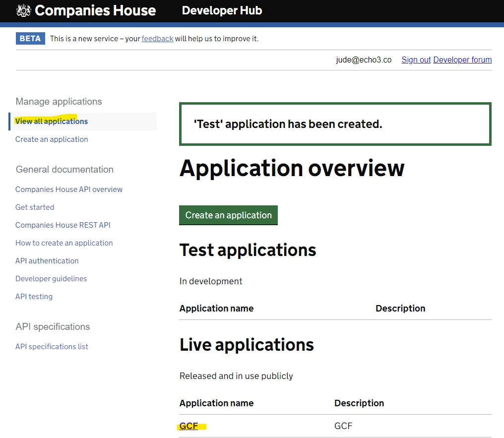Select View all applications in sidebar
This screenshot has width=504, height=438.
tap(52, 121)
